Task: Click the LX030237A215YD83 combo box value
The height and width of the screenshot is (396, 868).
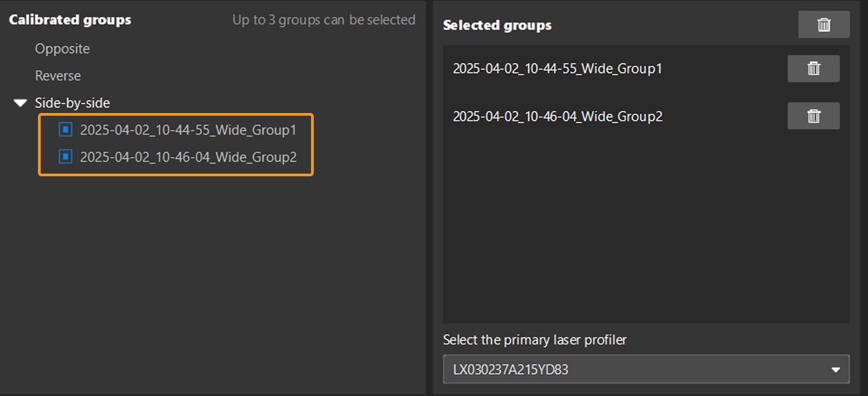Action: pyautogui.click(x=511, y=370)
